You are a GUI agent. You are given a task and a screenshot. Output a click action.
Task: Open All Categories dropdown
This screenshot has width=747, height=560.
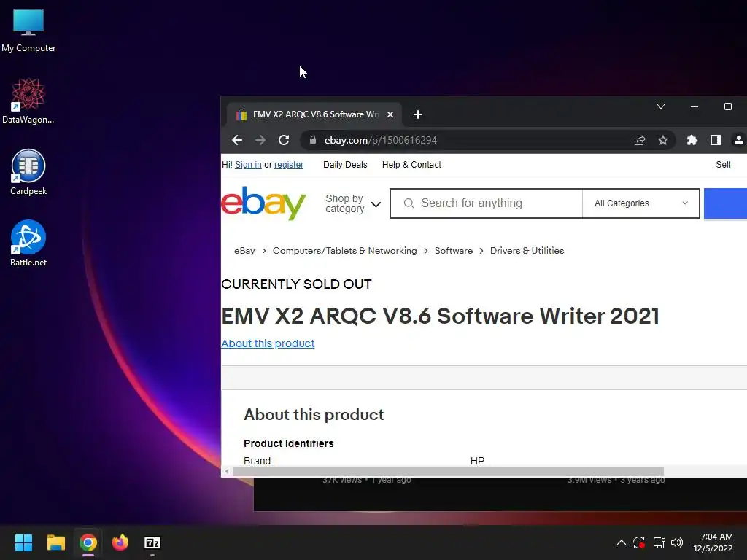640,203
